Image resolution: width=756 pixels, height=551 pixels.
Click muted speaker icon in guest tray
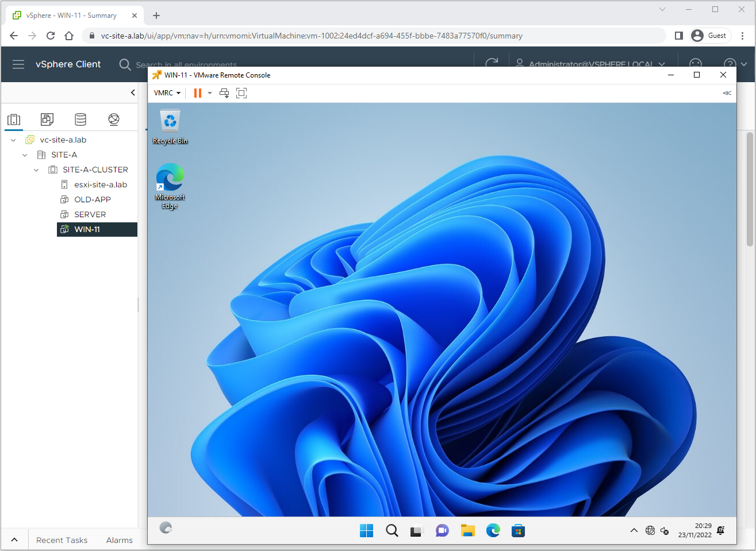pyautogui.click(x=665, y=531)
